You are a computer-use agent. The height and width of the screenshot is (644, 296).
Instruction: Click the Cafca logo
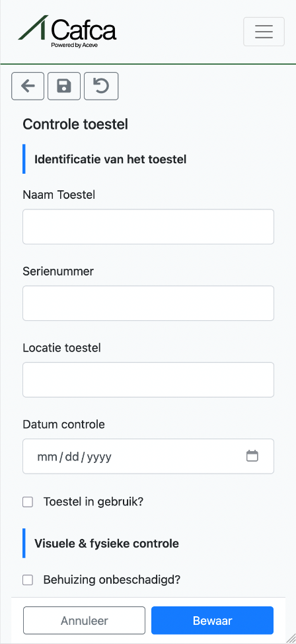click(x=67, y=31)
